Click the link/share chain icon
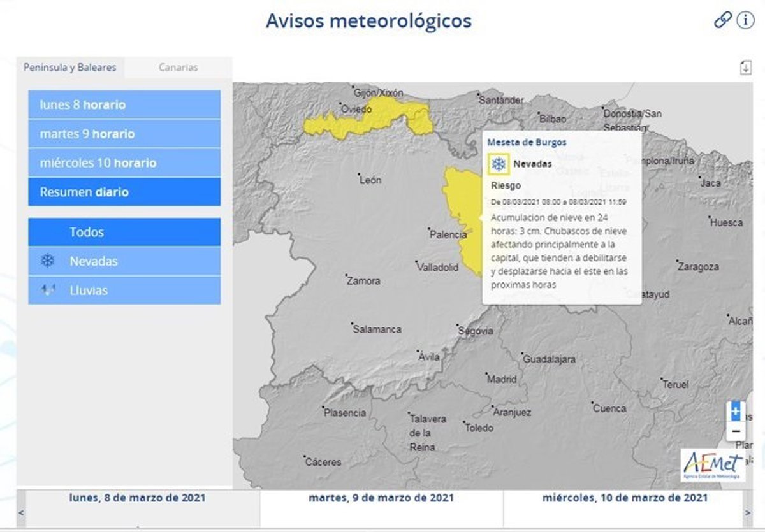This screenshot has height=532, width=765. click(x=722, y=20)
